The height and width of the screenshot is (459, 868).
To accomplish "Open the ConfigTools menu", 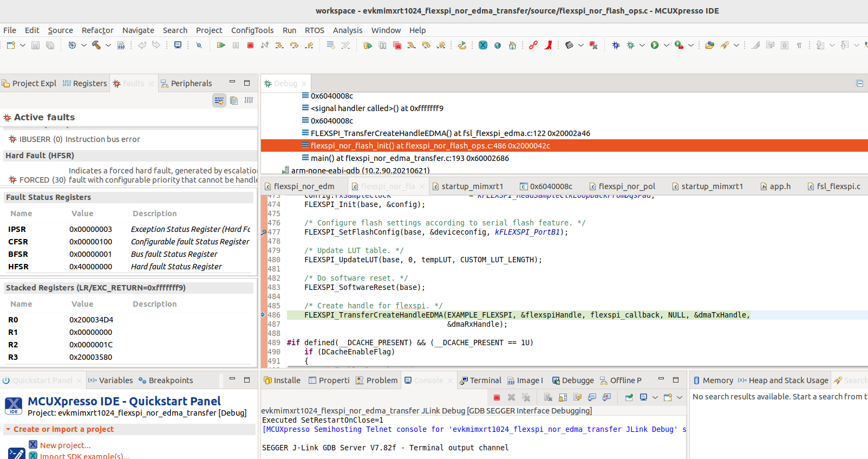I will point(252,30).
